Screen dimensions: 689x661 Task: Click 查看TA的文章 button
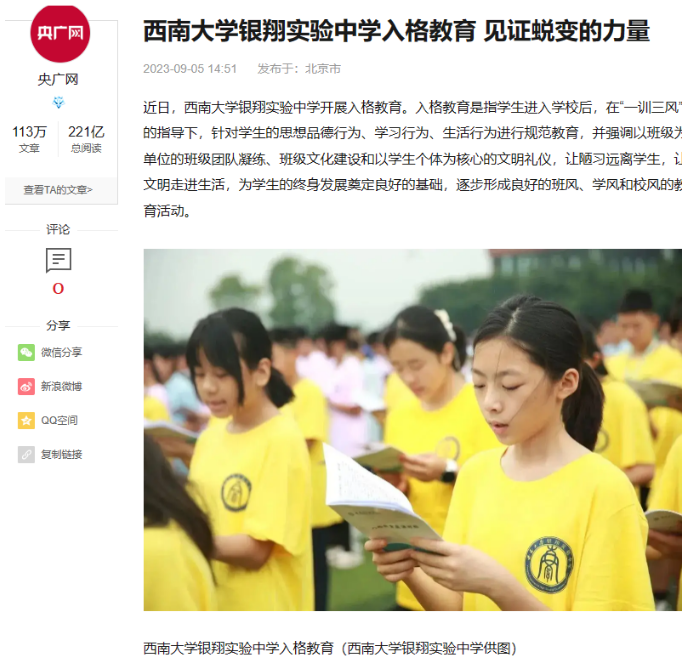pyautogui.click(x=58, y=190)
